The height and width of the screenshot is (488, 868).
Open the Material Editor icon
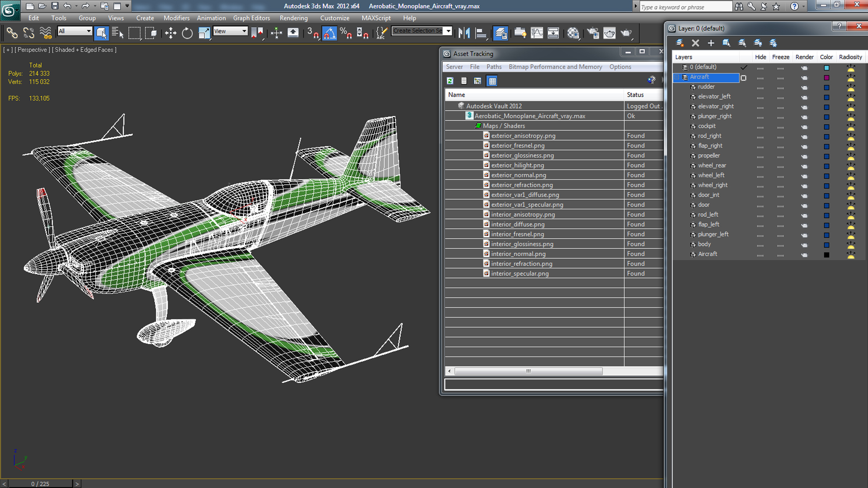(x=573, y=33)
